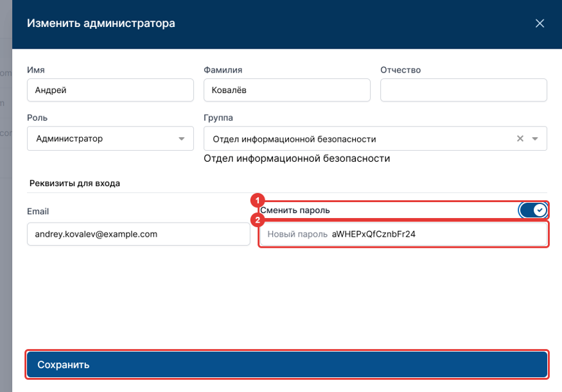562x392 pixels.
Task: Click the Новый пароль input field
Action: pos(403,234)
